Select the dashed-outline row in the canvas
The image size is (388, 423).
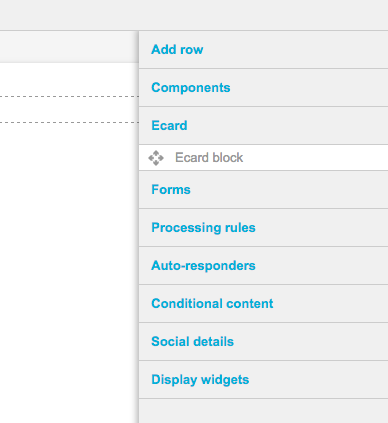[x=69, y=110]
